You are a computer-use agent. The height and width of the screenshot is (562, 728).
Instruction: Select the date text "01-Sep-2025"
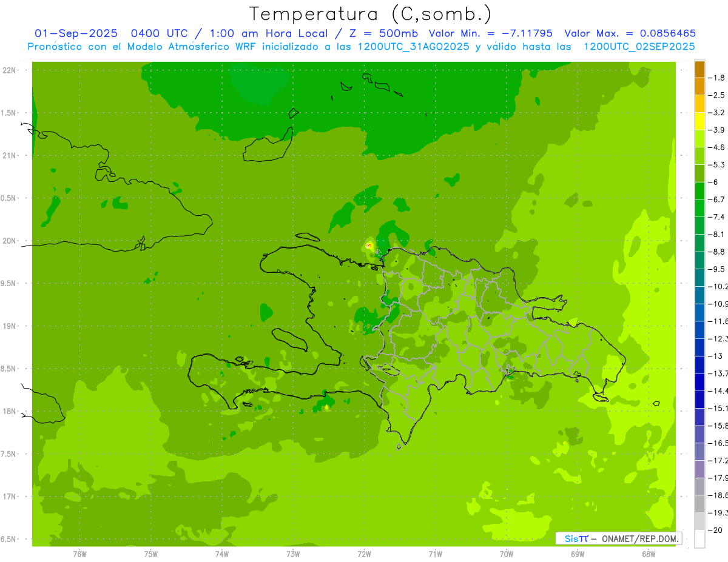tap(76, 33)
